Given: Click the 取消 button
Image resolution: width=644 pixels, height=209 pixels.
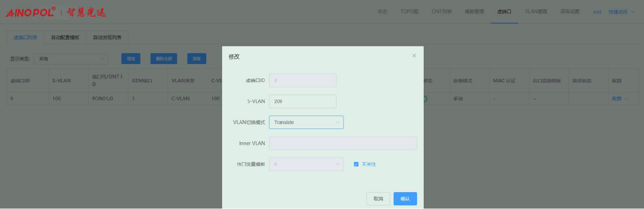Looking at the screenshot, I should click(378, 199).
